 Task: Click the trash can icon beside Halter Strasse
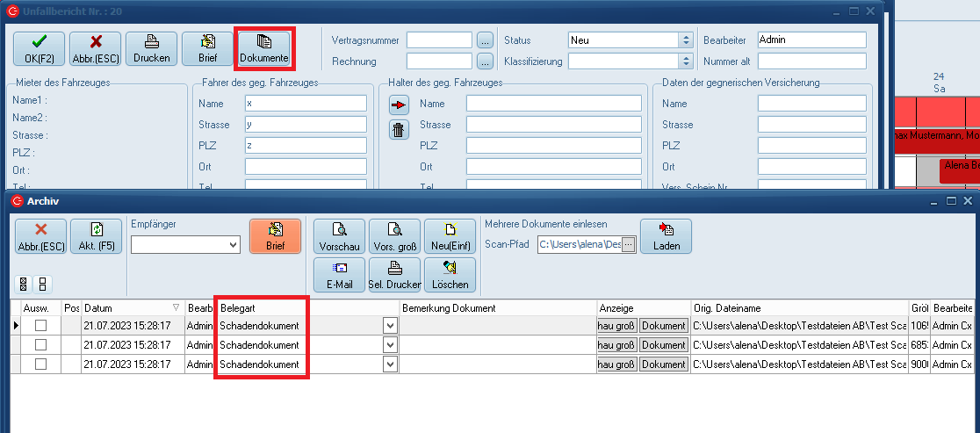coord(399,130)
